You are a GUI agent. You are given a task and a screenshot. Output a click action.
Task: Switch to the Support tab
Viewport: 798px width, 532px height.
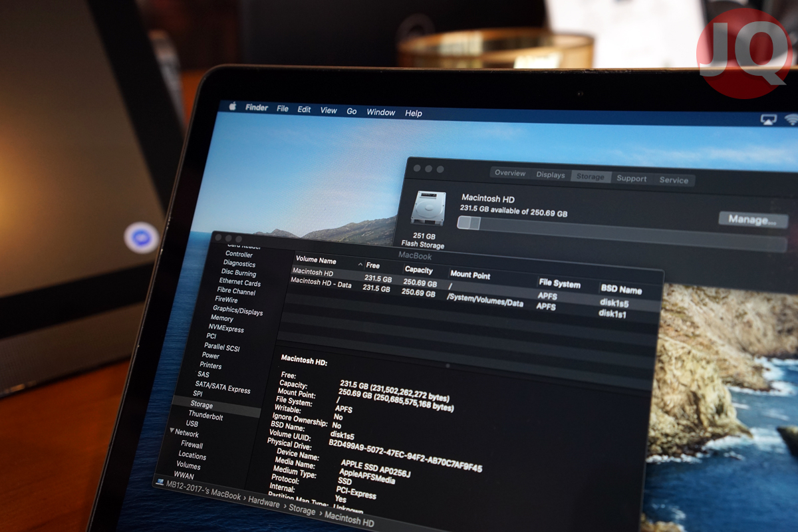631,178
